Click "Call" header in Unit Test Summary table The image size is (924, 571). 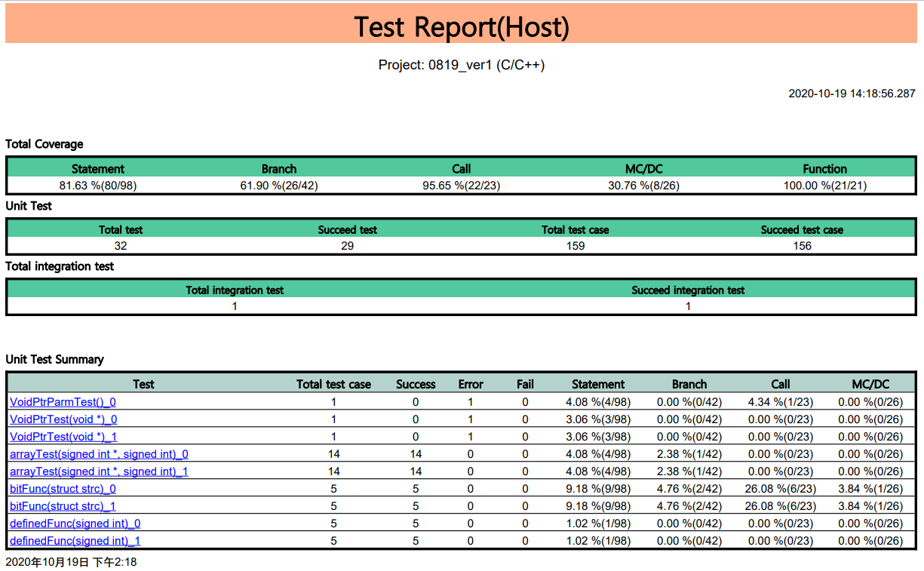[x=781, y=384]
